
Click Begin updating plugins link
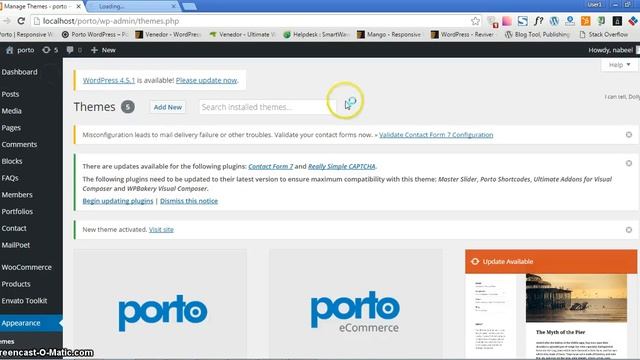(118, 201)
